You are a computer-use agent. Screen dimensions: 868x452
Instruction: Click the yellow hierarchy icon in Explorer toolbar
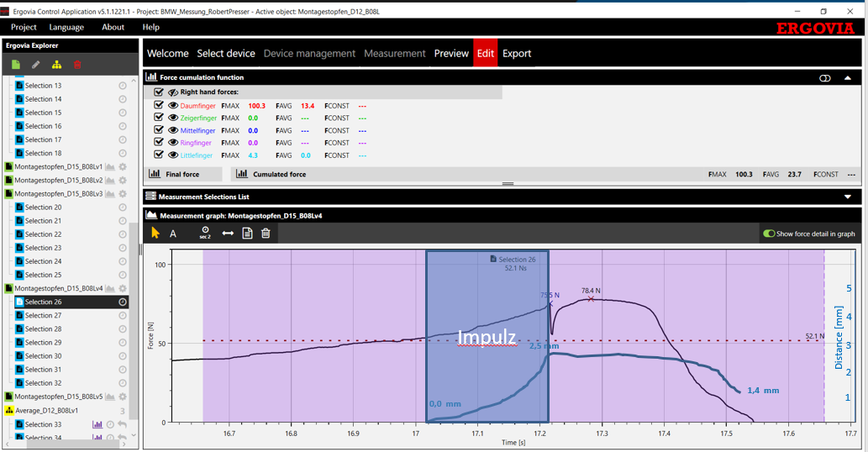tap(56, 65)
